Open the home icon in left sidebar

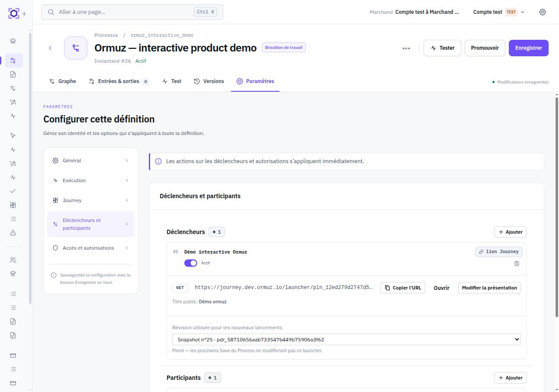(x=13, y=41)
